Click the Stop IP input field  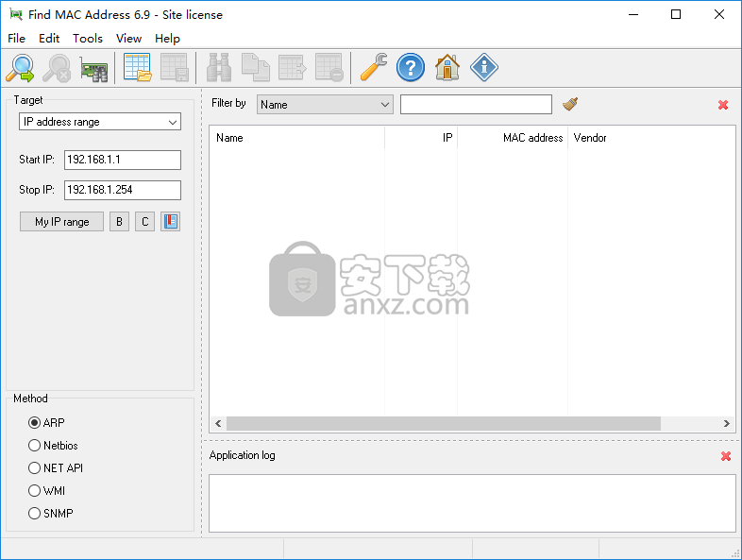(123, 191)
